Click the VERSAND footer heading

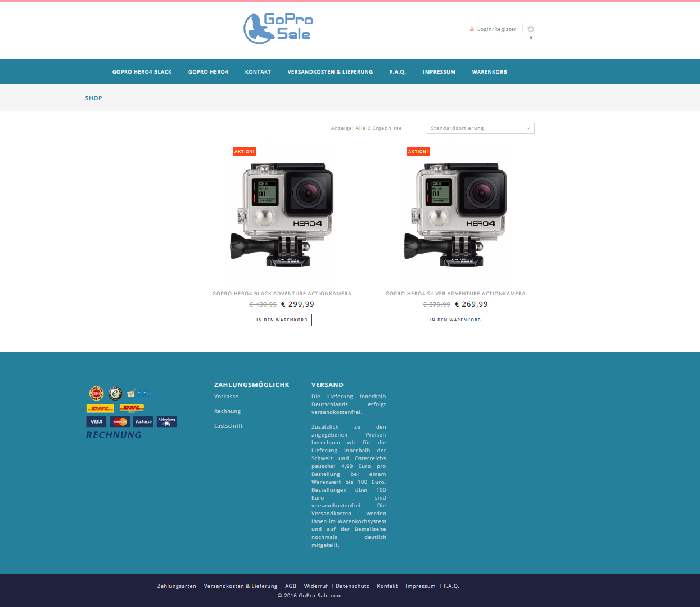pyautogui.click(x=327, y=385)
